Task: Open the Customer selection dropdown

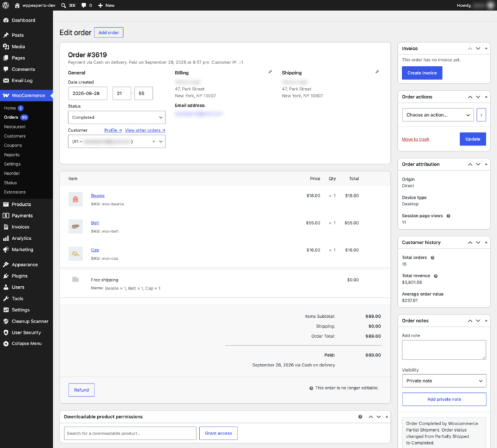Action: click(x=116, y=141)
